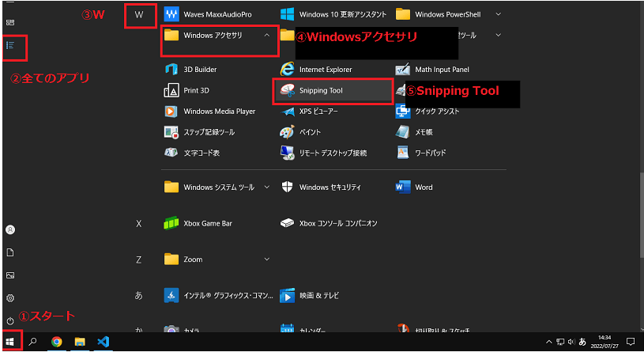Expand the Windows システム ツール folder
Screen dimensions: 644x356
point(267,187)
